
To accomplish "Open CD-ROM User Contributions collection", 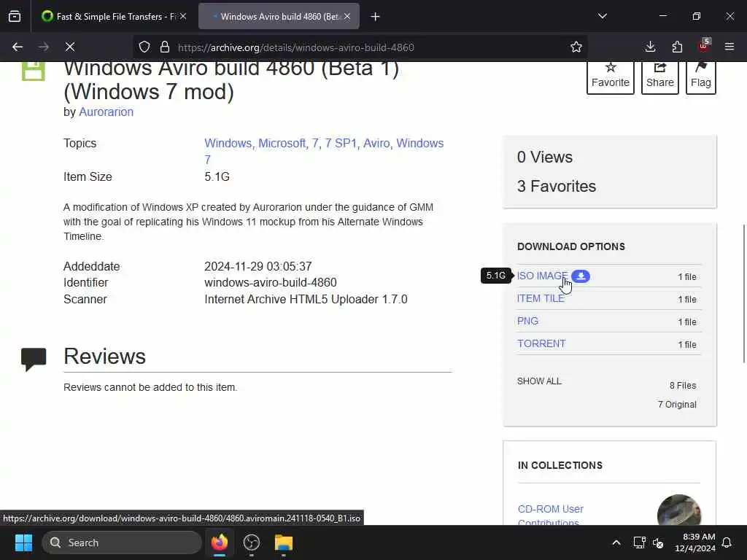I will coord(551,516).
